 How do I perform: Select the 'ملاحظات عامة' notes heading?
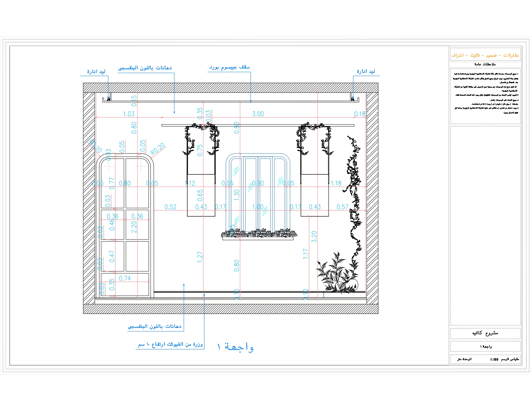485,64
